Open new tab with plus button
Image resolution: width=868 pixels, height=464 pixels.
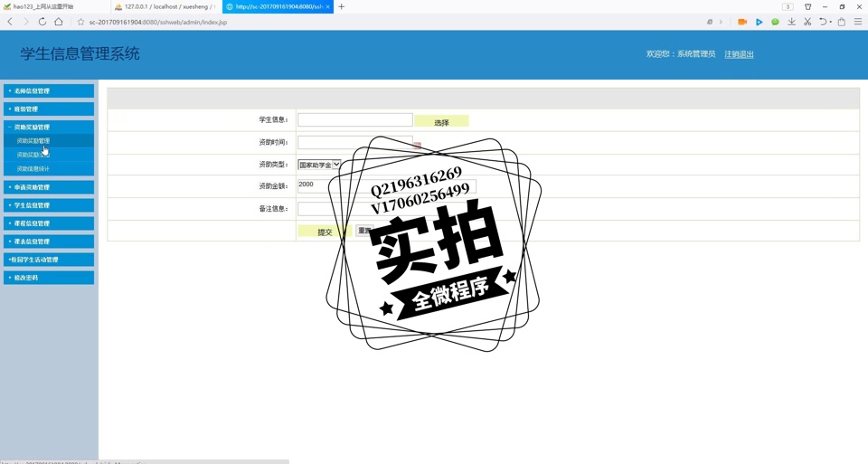341,6
